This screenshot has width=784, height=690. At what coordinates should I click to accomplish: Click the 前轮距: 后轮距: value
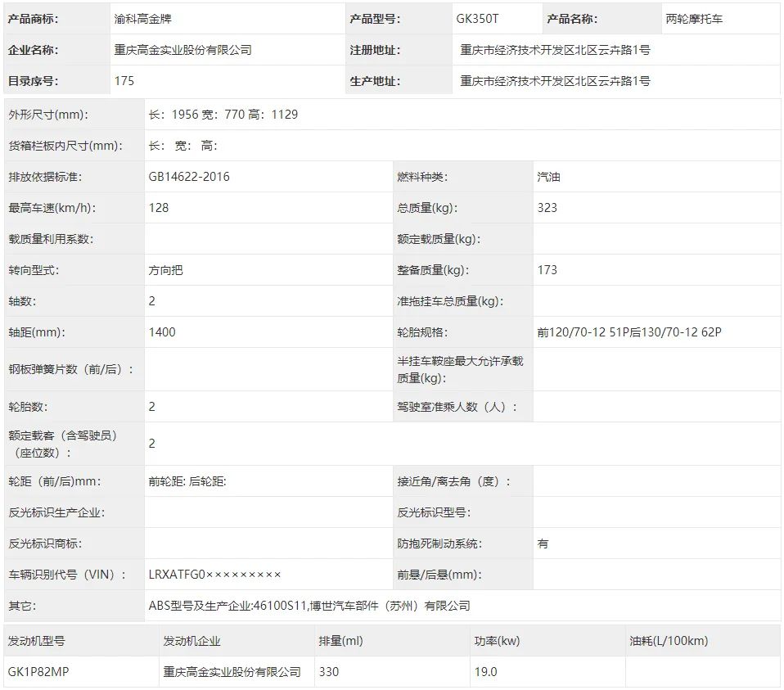coord(187,481)
